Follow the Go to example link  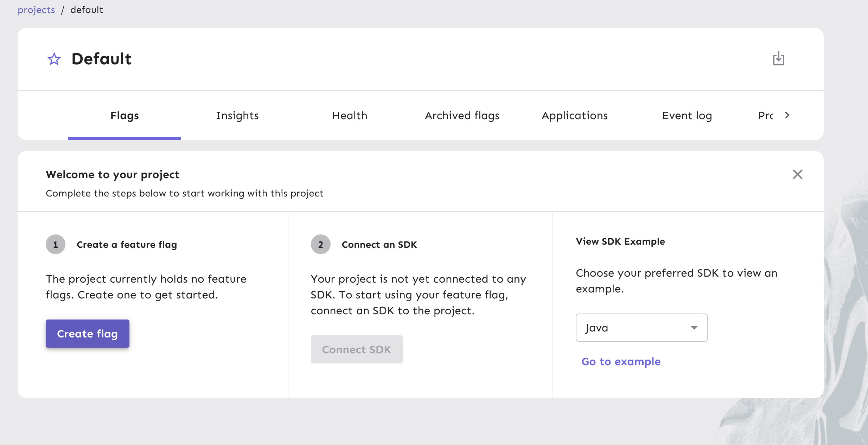(621, 361)
